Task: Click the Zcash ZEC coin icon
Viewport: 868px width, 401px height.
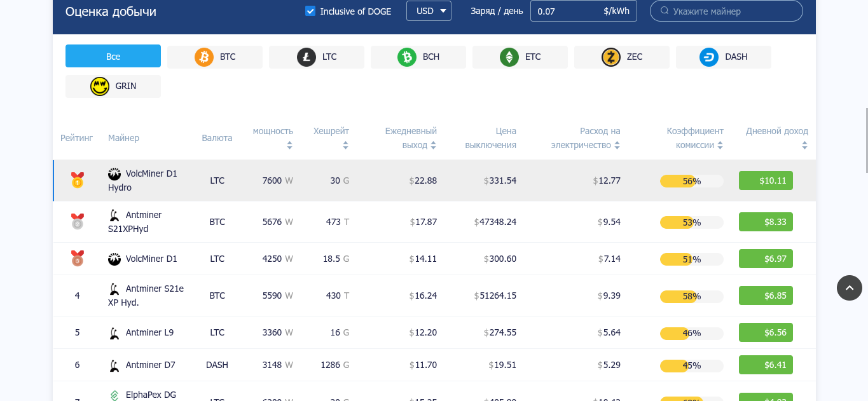Action: [x=611, y=57]
